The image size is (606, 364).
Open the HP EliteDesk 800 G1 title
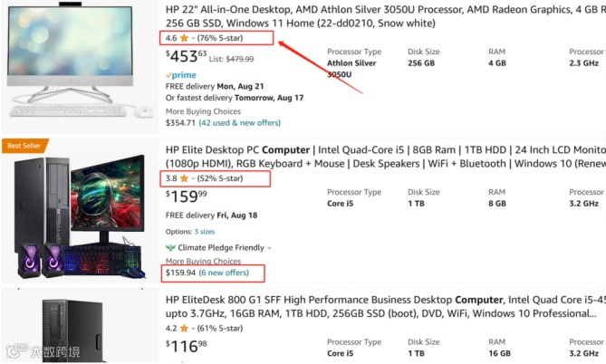click(x=386, y=306)
